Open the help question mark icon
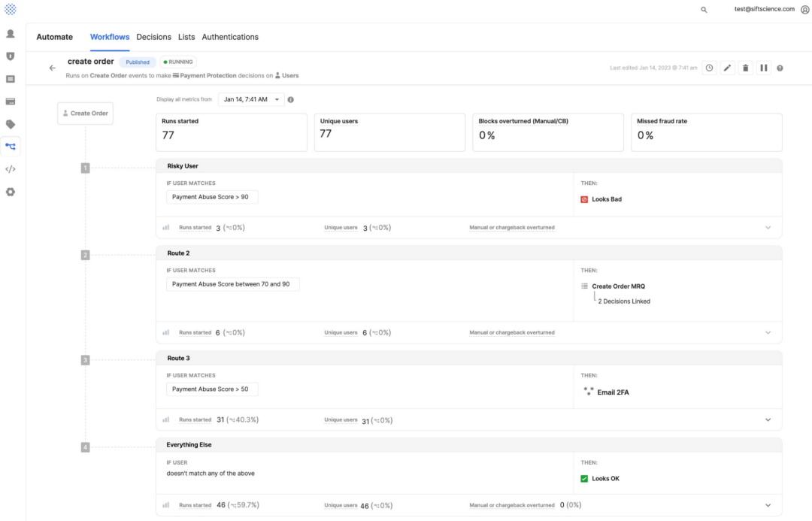Viewport: 812px width, 521px height. coord(780,68)
